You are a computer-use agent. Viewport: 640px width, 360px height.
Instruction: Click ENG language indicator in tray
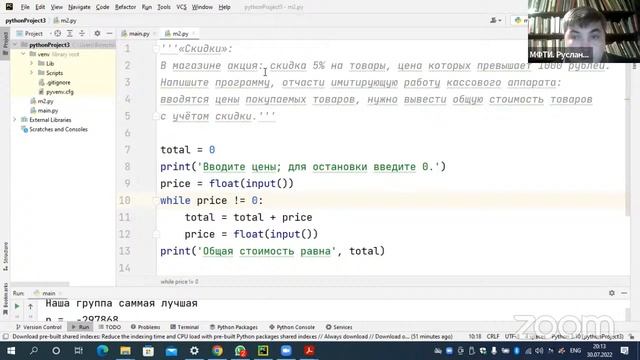pos(575,351)
